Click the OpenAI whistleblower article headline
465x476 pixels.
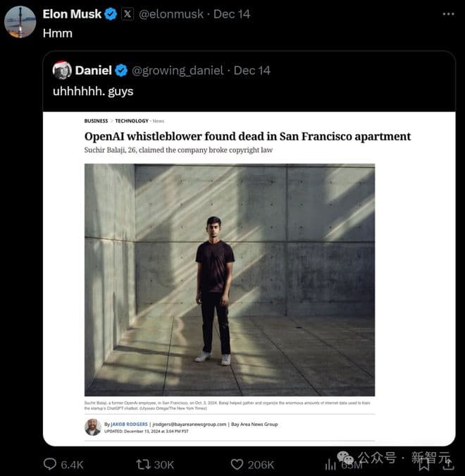coord(247,136)
